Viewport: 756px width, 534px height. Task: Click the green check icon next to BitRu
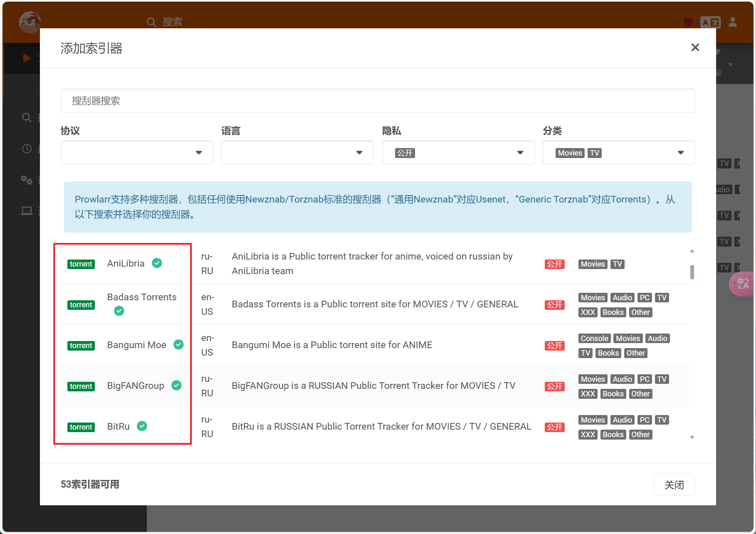(x=142, y=426)
